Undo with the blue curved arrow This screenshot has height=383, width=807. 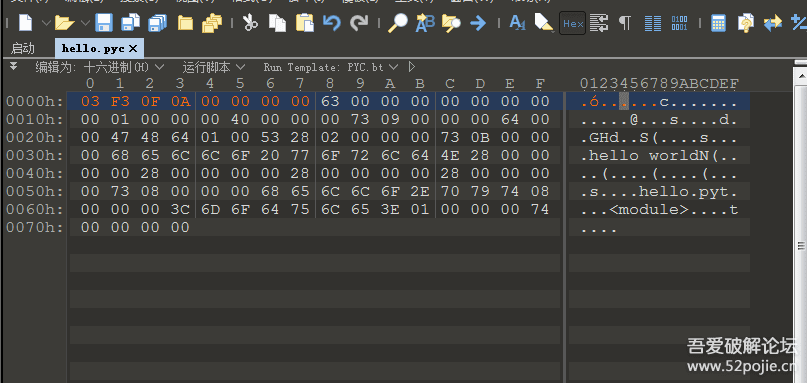click(x=332, y=23)
